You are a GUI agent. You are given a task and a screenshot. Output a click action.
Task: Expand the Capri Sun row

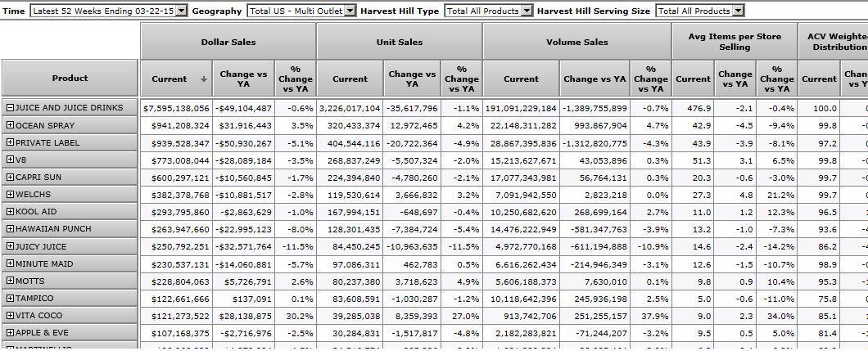tap(10, 178)
